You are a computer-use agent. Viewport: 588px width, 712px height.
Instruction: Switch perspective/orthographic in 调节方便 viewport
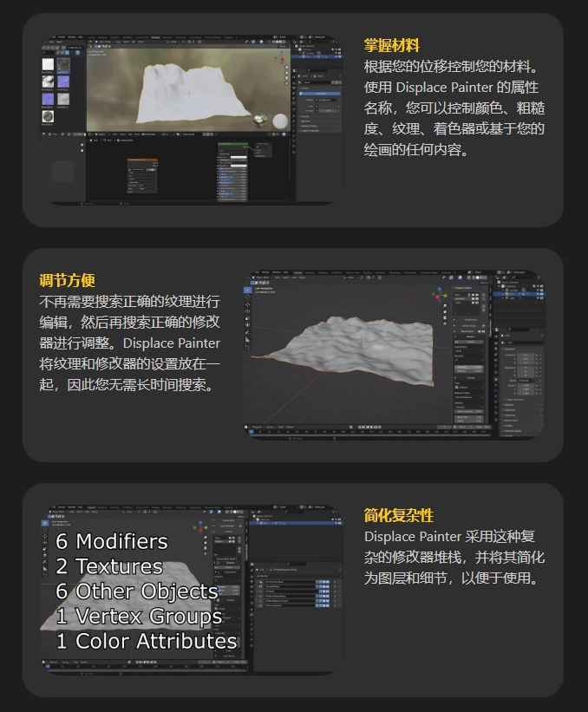coord(445,323)
